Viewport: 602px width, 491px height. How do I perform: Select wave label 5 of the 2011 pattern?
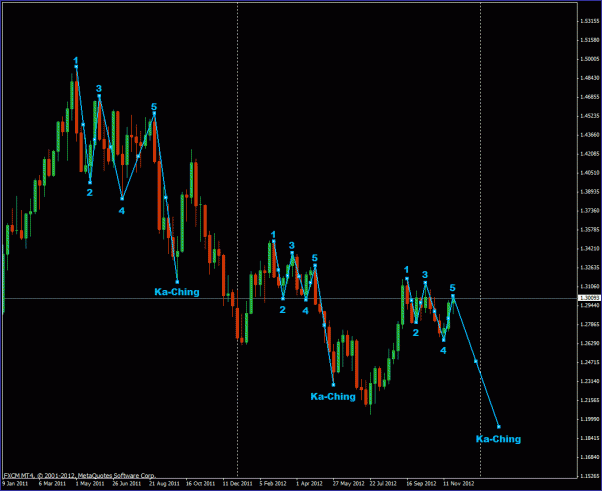[x=154, y=107]
